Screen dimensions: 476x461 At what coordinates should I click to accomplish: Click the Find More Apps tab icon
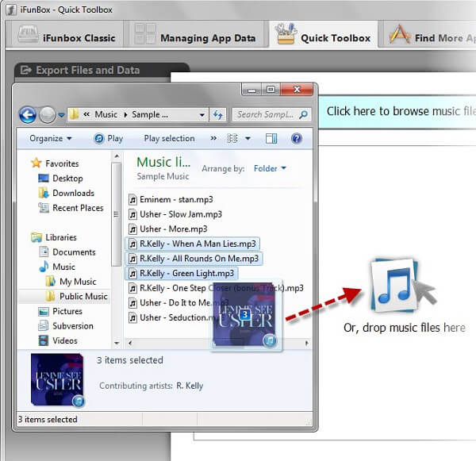(x=400, y=34)
